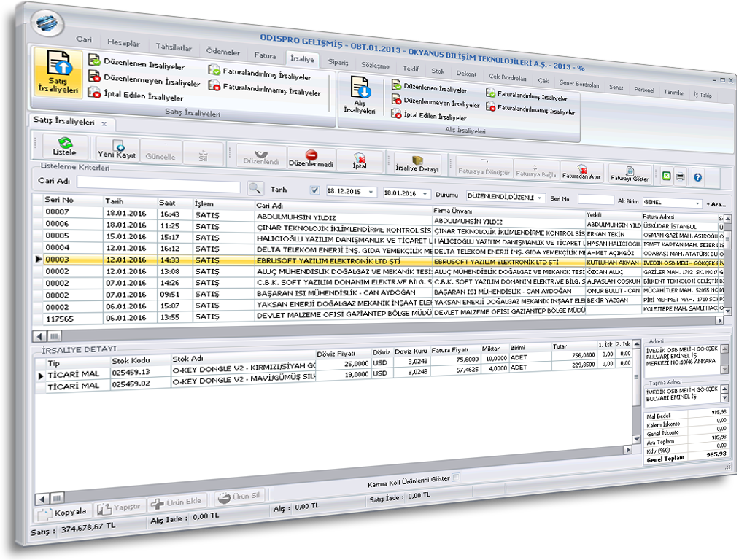Viewport: 747px width, 560px height.
Task: Show Faturalandırılmış İrsaliyeler in the Alış İrsaliyeleri group
Action: [527, 96]
